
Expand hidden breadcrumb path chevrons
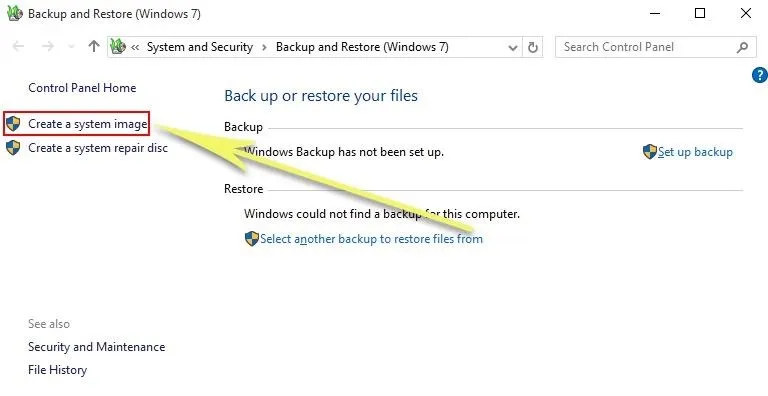click(135, 47)
